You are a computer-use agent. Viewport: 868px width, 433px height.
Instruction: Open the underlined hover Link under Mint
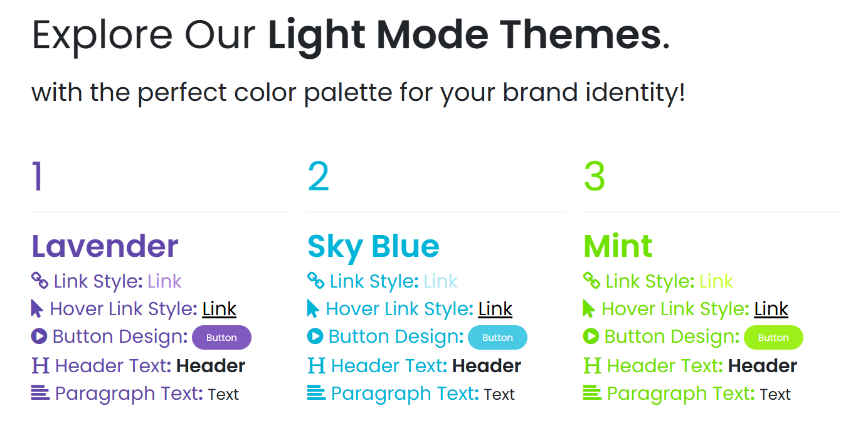click(771, 309)
